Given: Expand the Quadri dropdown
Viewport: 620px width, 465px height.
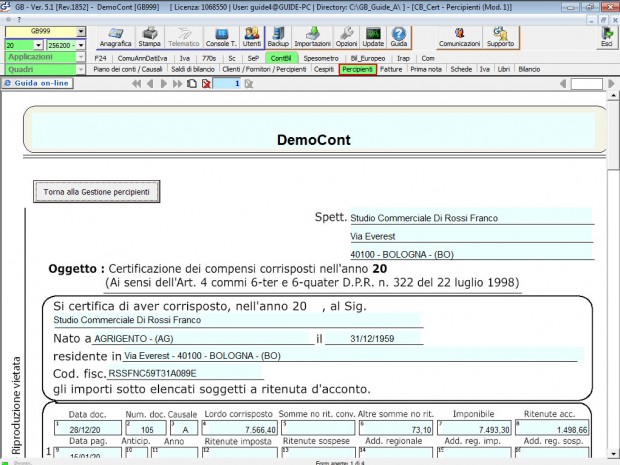Looking at the screenshot, I should (80, 70).
